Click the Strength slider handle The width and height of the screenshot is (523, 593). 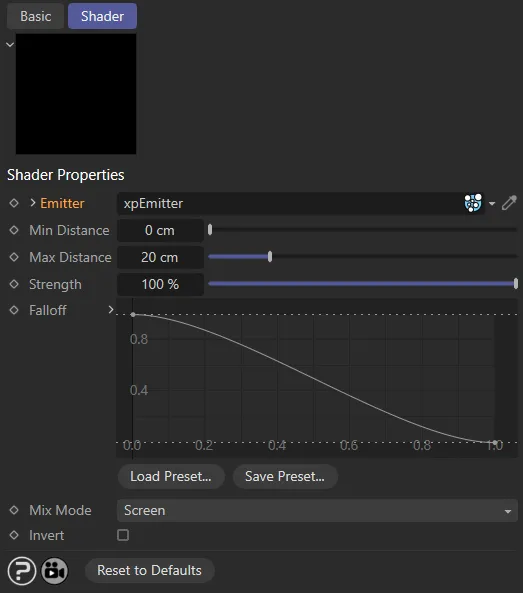[x=516, y=284]
